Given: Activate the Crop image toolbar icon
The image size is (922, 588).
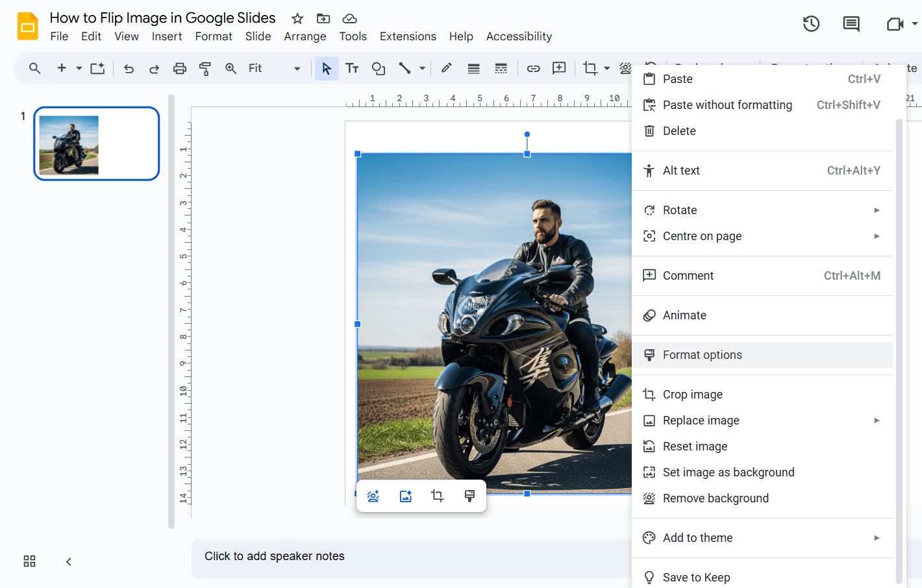Looking at the screenshot, I should coord(590,68).
